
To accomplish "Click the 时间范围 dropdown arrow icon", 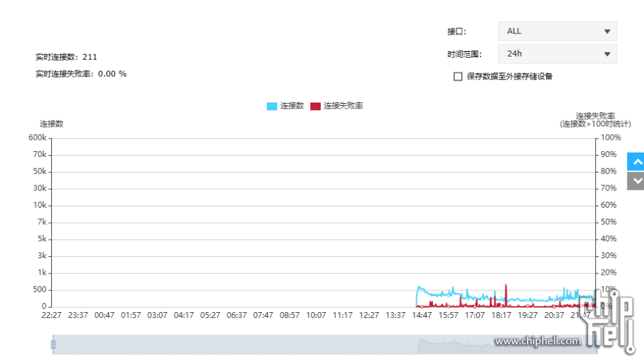I will pyautogui.click(x=607, y=55).
